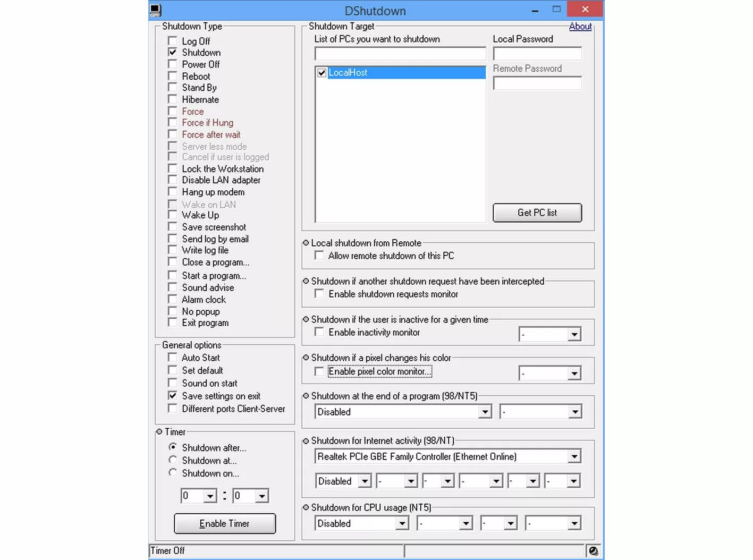Tick the Sound advise checkbox
The image size is (753, 560).
pos(172,287)
